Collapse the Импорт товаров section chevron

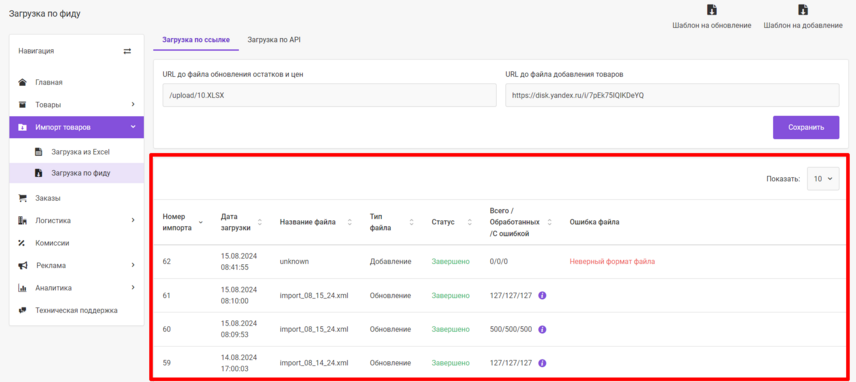133,127
